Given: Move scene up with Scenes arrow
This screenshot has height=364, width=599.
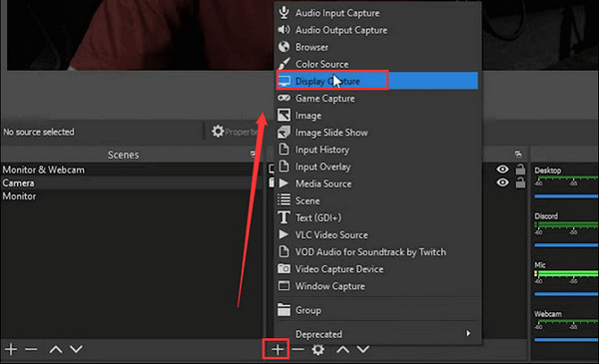Looking at the screenshot, I should [x=56, y=349].
